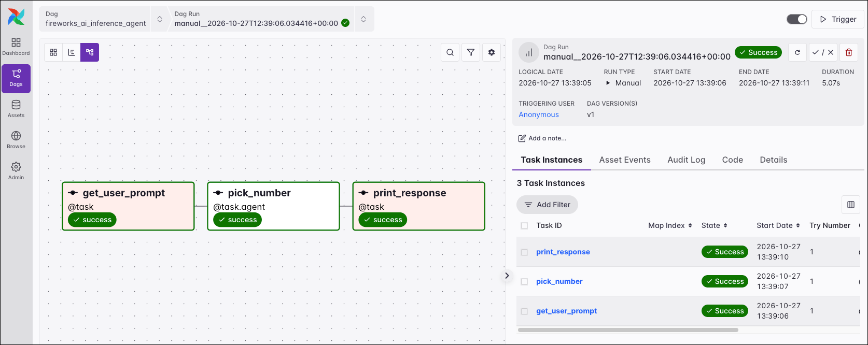The height and width of the screenshot is (345, 868).
Task: Open the Code tab
Action: click(x=733, y=160)
